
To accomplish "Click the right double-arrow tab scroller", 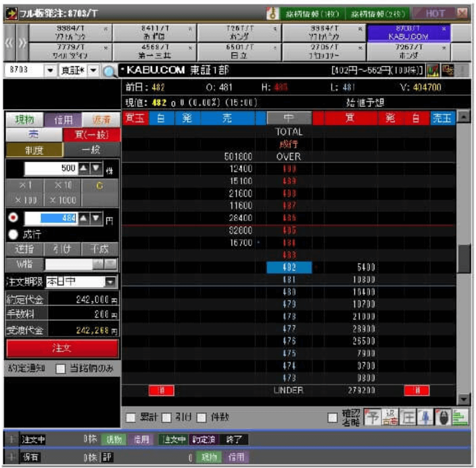I will [22, 43].
